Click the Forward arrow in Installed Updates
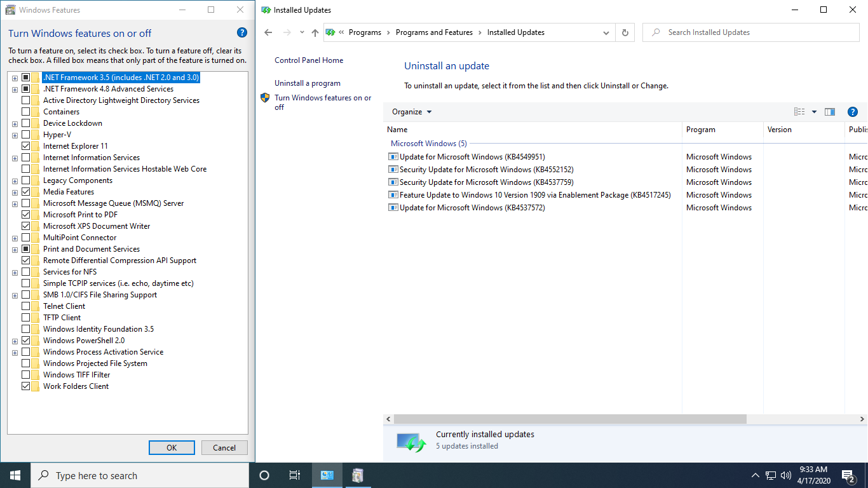Screen dimensions: 868x488 [287, 32]
